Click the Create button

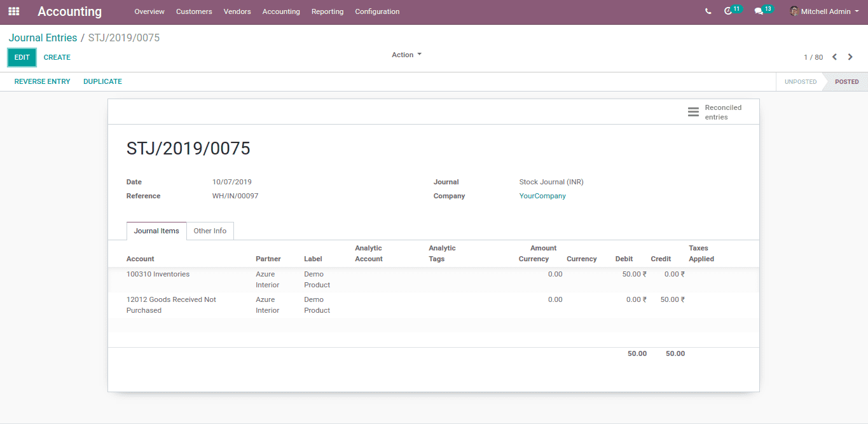pos(57,57)
